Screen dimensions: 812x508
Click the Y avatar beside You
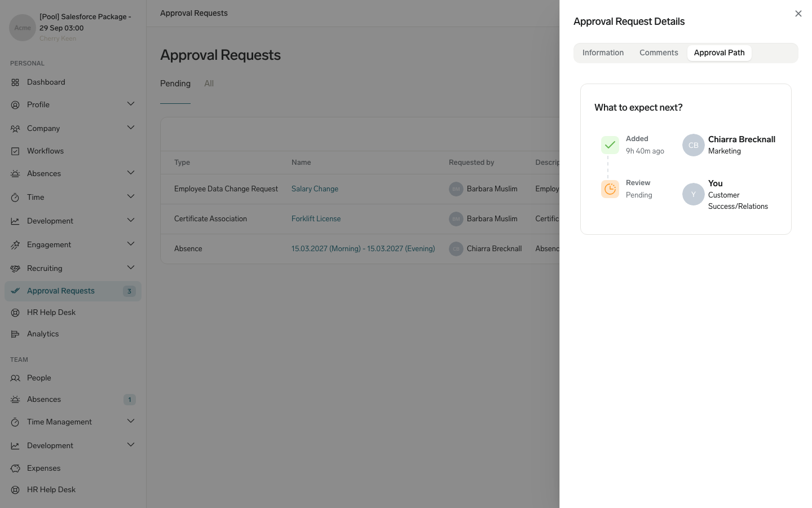pyautogui.click(x=693, y=194)
